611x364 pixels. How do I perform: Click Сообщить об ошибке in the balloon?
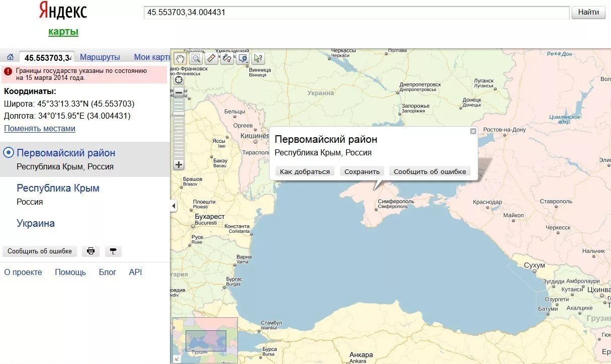tap(430, 171)
